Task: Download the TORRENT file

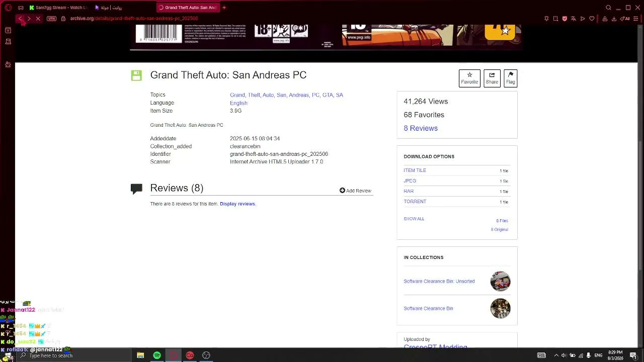Action: 415,202
